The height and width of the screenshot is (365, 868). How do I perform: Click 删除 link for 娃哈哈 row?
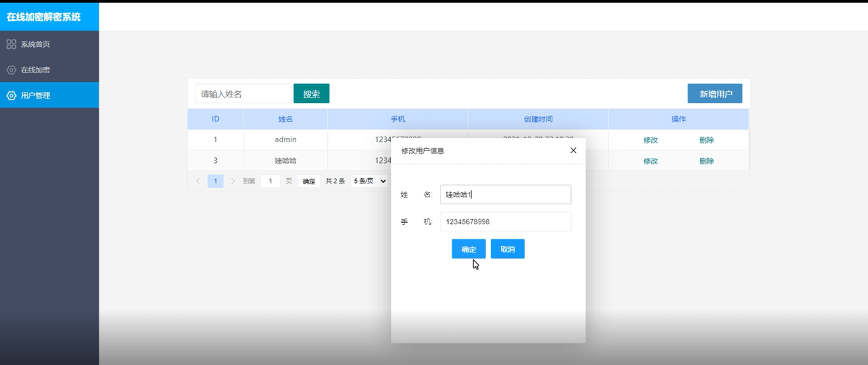coord(706,161)
